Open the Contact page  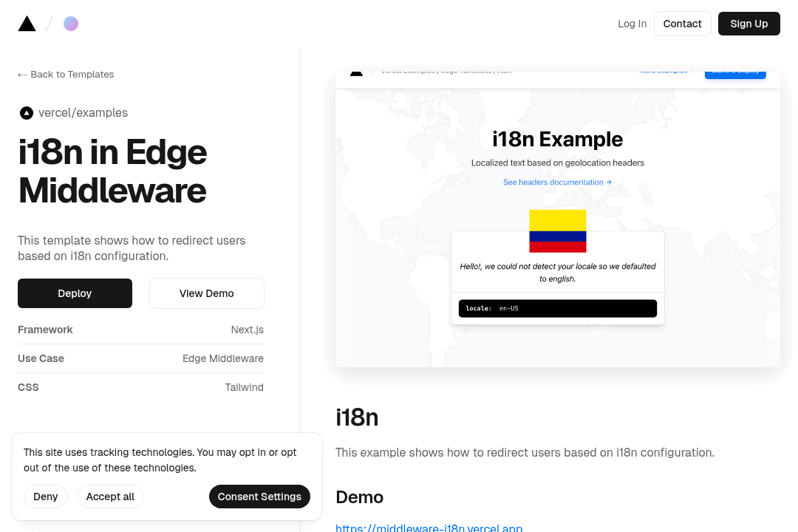[x=682, y=24]
